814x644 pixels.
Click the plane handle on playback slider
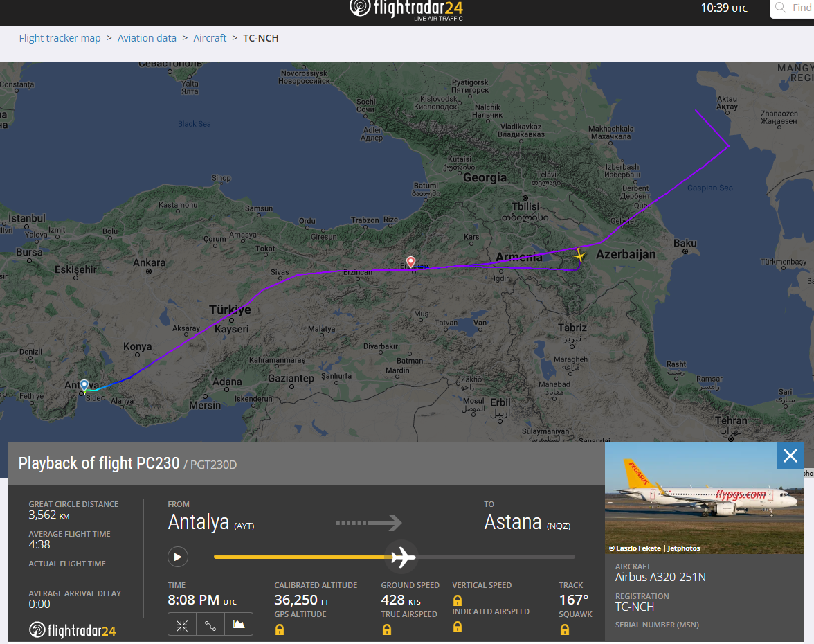click(401, 557)
